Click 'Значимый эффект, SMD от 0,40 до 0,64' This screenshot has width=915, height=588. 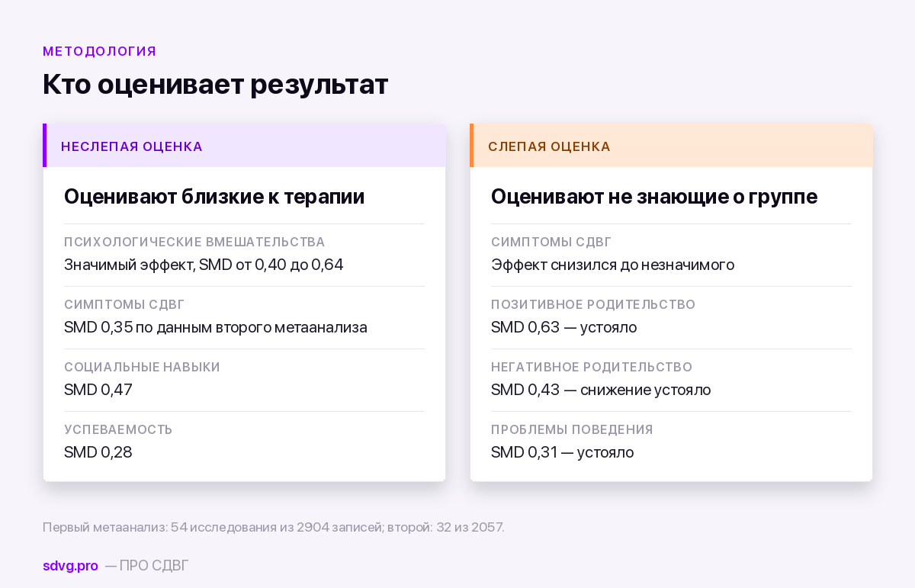(204, 265)
